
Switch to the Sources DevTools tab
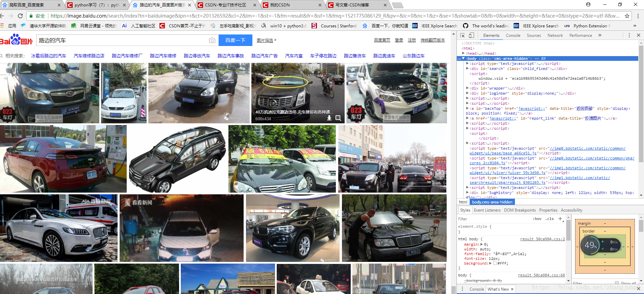pyautogui.click(x=534, y=35)
